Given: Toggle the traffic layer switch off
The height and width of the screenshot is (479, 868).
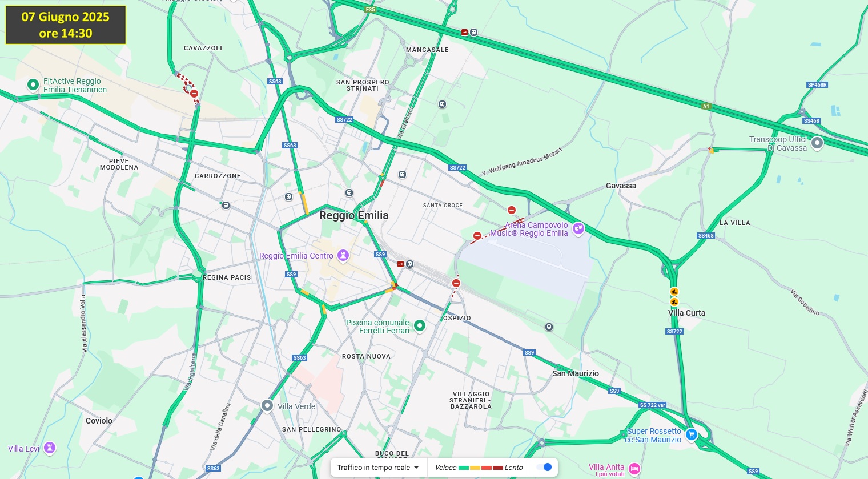Looking at the screenshot, I should coord(544,467).
